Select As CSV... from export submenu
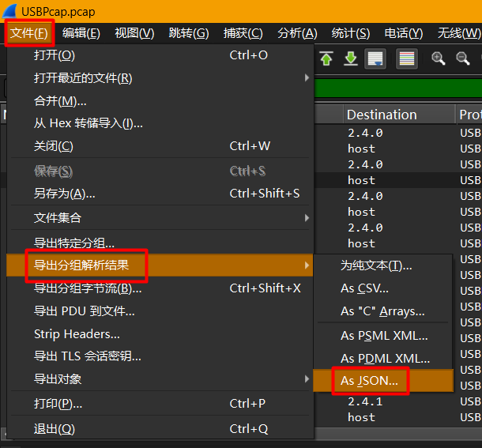This screenshot has height=448, width=482. tap(364, 288)
